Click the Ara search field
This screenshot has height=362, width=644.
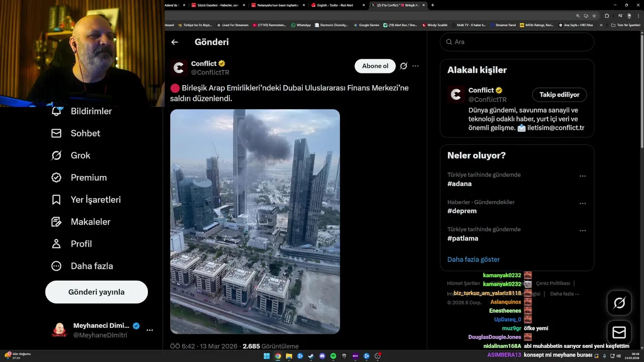pos(517,42)
